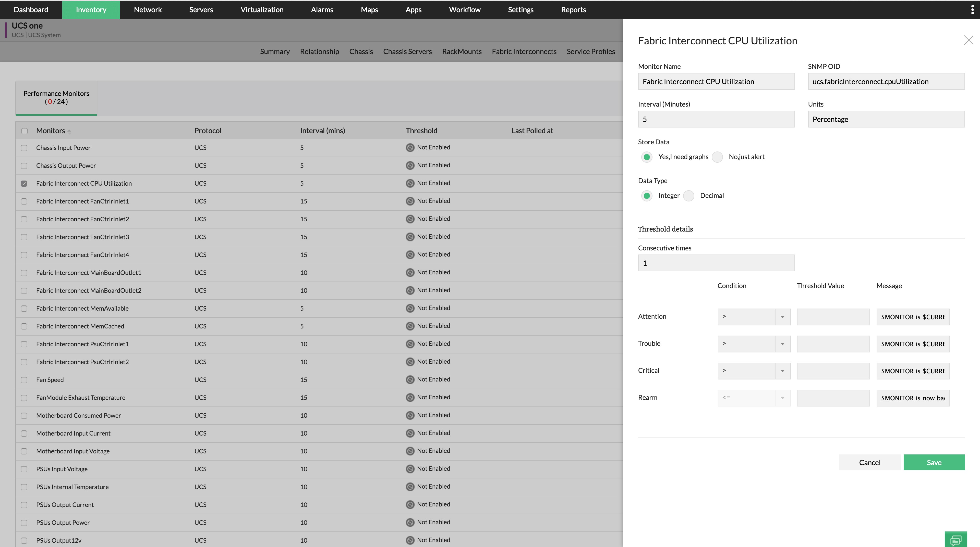Image resolution: width=980 pixels, height=547 pixels.
Task: Toggle the select-all monitors checkbox
Action: (x=24, y=131)
